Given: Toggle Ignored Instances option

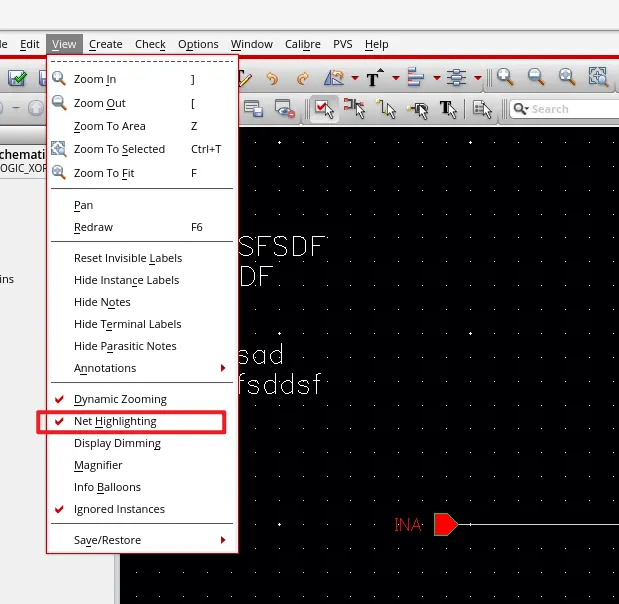Looking at the screenshot, I should pos(142,509).
